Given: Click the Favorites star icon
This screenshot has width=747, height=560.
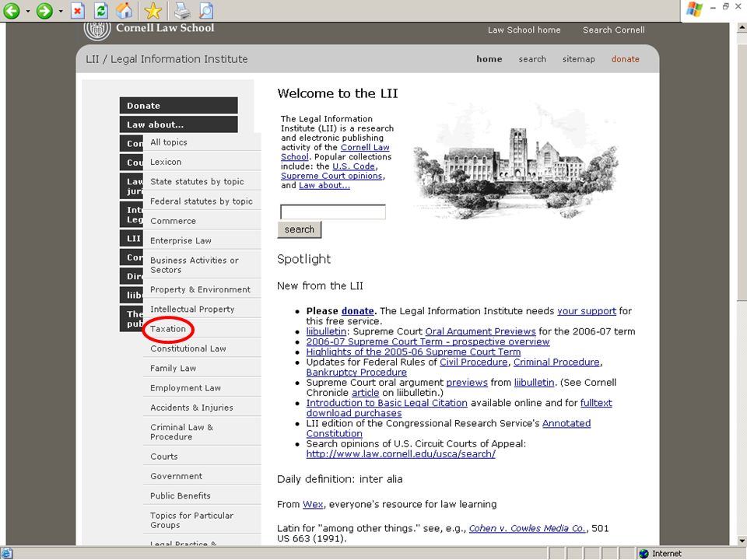Looking at the screenshot, I should point(153,10).
